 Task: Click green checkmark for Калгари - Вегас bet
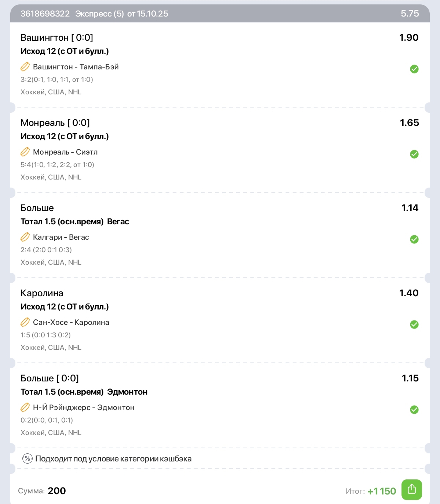(x=414, y=239)
